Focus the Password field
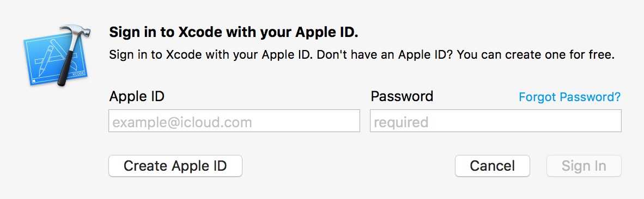 pyautogui.click(x=495, y=121)
